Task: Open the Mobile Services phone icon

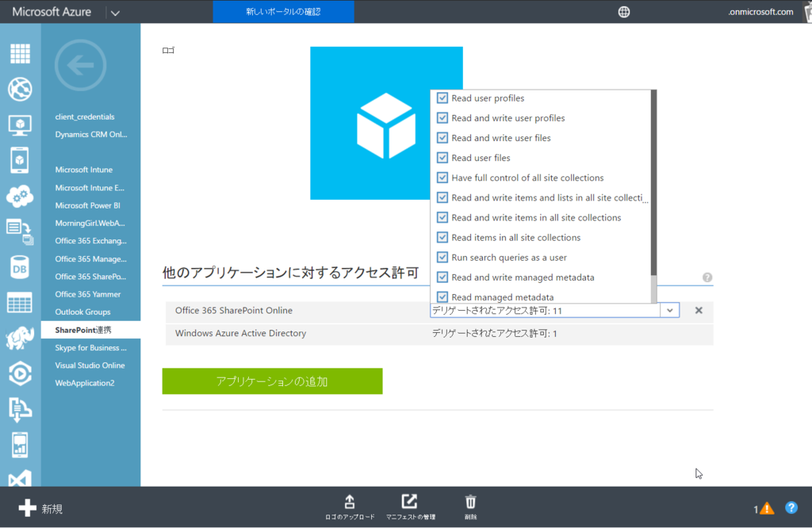Action: (20, 160)
